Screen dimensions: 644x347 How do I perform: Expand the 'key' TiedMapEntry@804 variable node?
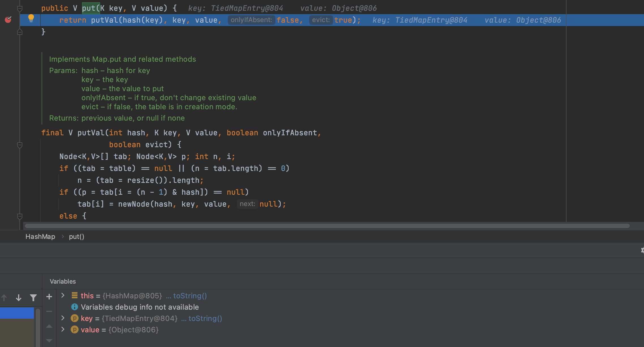coord(63,318)
